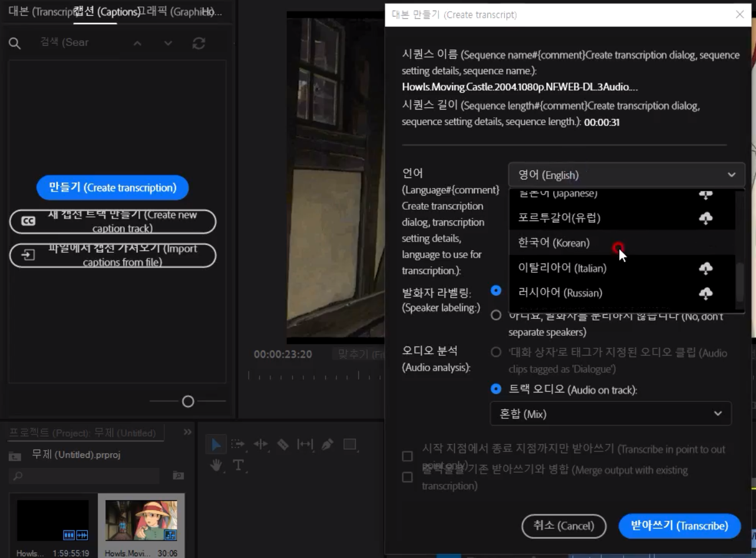Click the download cloud icon for Portuguese
756x558 pixels.
point(705,218)
